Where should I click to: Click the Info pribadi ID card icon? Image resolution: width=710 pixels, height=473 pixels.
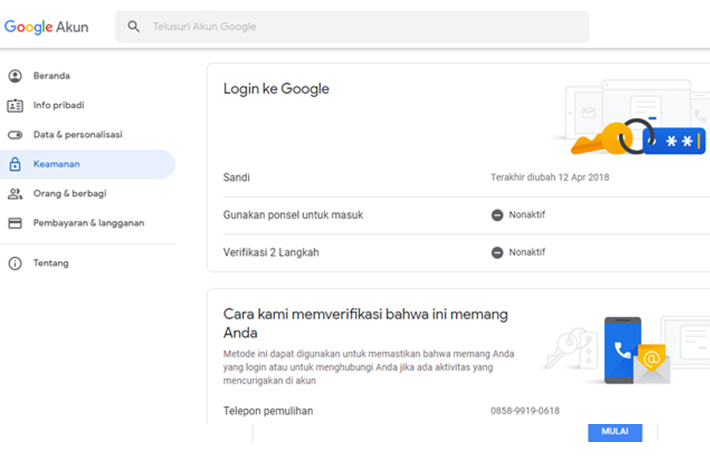click(15, 105)
